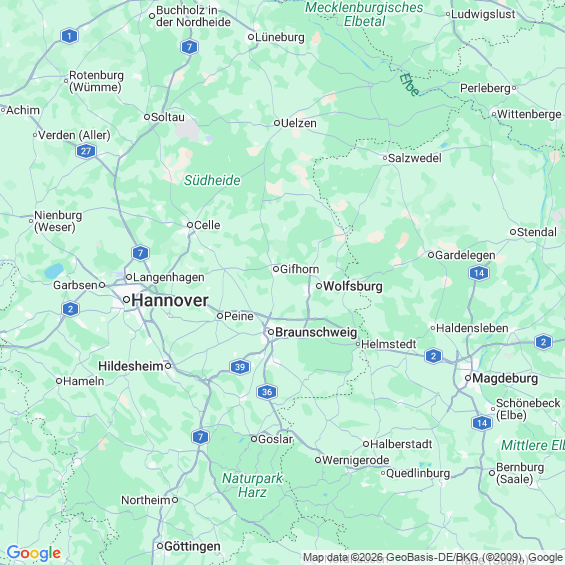Click the Lüneburg town marker
This screenshot has width=565, height=565.
(251, 37)
